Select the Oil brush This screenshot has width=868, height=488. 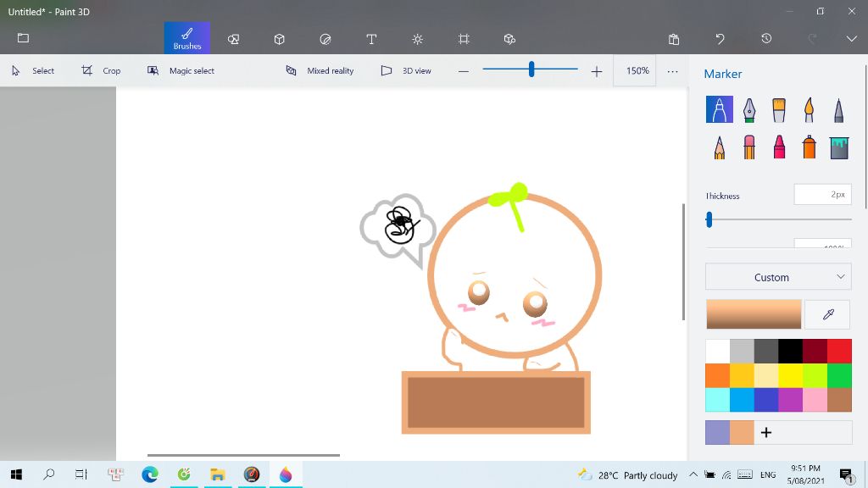pos(779,110)
